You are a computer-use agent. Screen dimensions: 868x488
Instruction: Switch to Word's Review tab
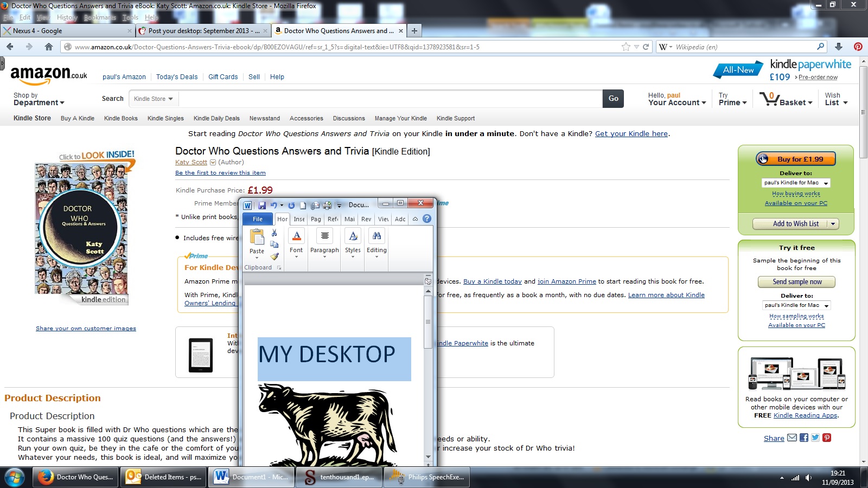point(366,219)
